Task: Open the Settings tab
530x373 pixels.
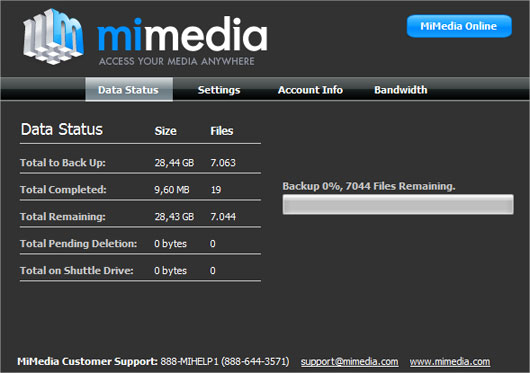Action: [219, 90]
